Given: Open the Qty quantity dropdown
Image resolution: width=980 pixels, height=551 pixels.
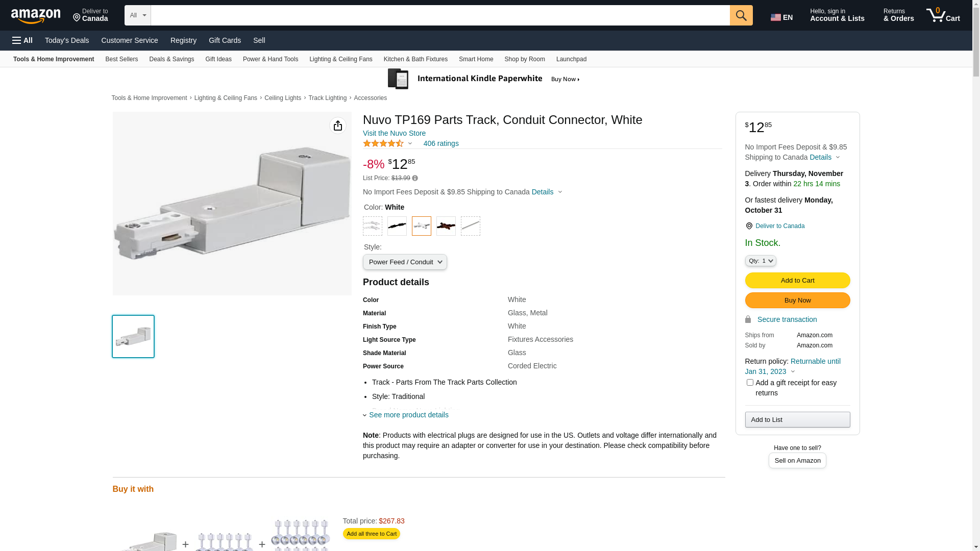Looking at the screenshot, I should (761, 261).
